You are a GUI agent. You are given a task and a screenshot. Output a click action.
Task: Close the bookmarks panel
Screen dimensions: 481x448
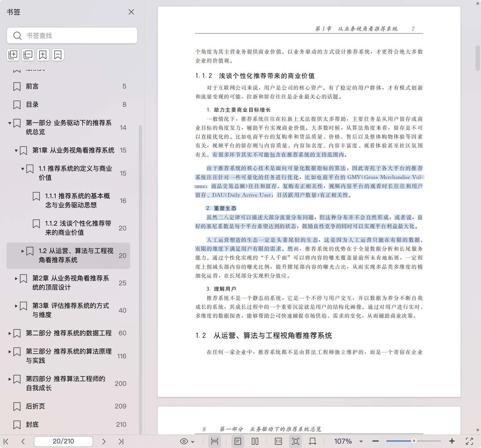click(131, 12)
